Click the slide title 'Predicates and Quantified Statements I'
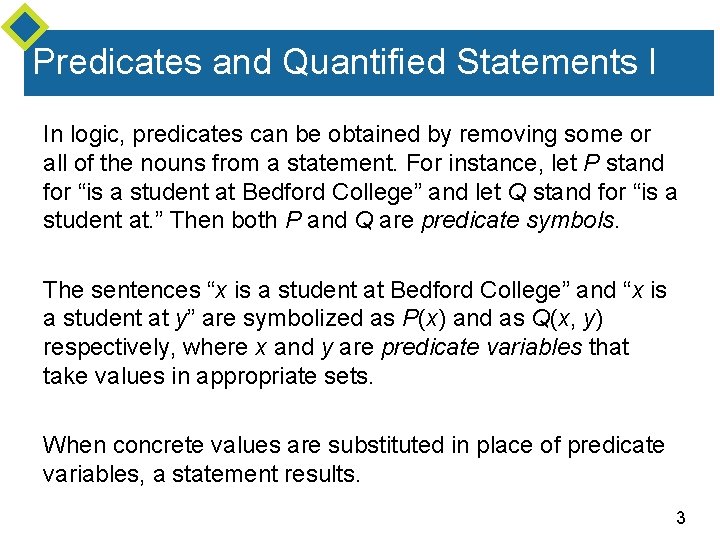The image size is (720, 540). click(x=344, y=61)
